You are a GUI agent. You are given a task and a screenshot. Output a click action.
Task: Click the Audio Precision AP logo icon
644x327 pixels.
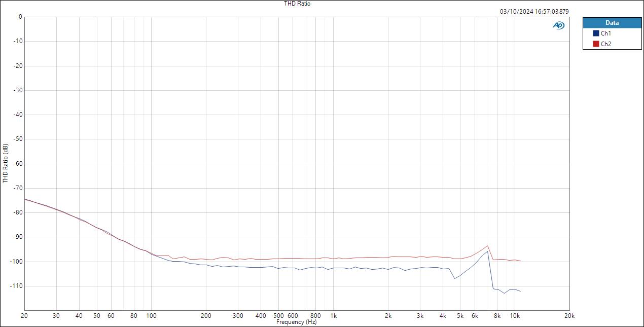(x=558, y=25)
